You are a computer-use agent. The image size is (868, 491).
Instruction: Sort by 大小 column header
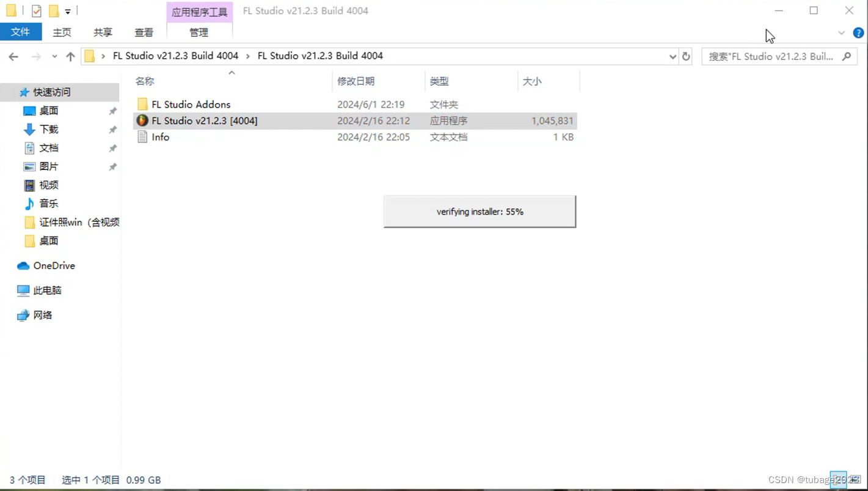click(x=532, y=81)
